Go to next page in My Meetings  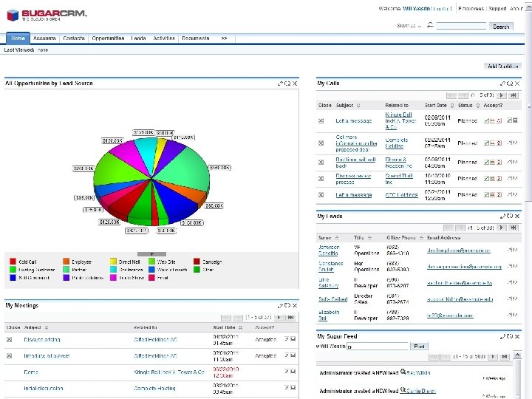pos(279,318)
